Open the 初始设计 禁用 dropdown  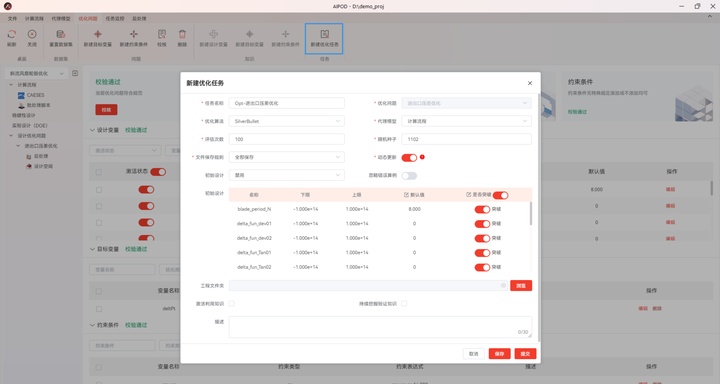(287, 175)
